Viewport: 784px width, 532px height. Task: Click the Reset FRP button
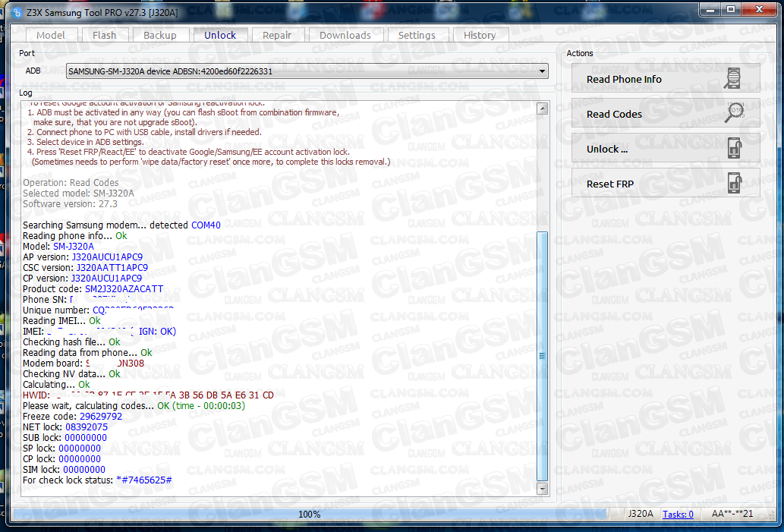666,184
